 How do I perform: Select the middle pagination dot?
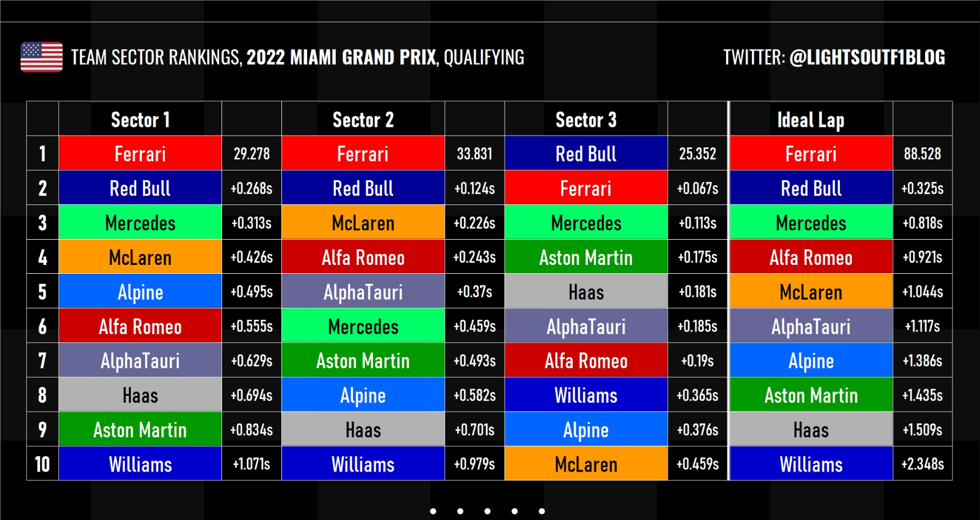(x=488, y=511)
